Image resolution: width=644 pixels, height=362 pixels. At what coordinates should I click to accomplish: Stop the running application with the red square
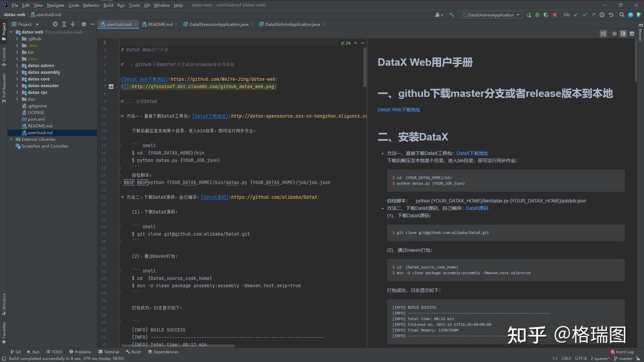point(555,15)
